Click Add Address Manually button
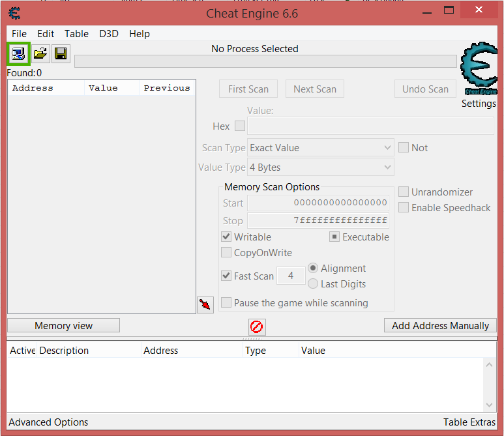 coord(440,325)
